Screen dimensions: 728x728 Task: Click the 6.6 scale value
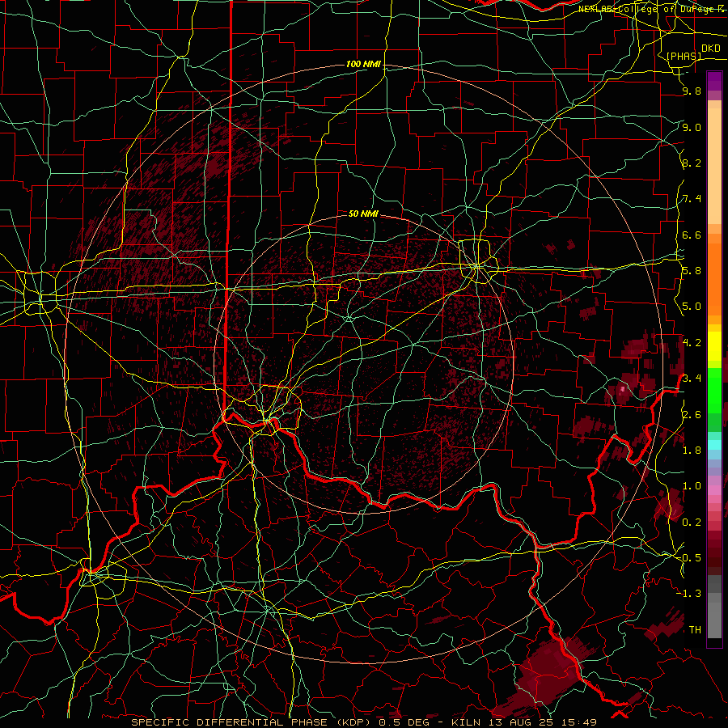tap(692, 235)
